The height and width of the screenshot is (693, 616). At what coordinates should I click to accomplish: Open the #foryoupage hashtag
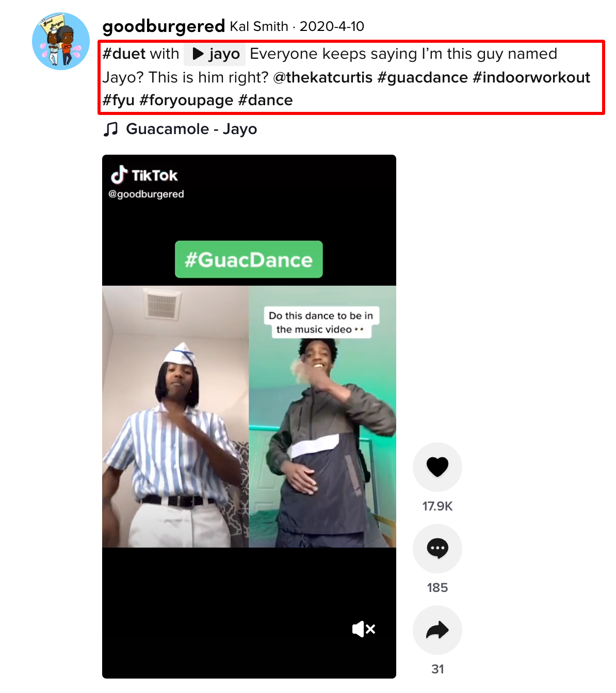coord(187,101)
